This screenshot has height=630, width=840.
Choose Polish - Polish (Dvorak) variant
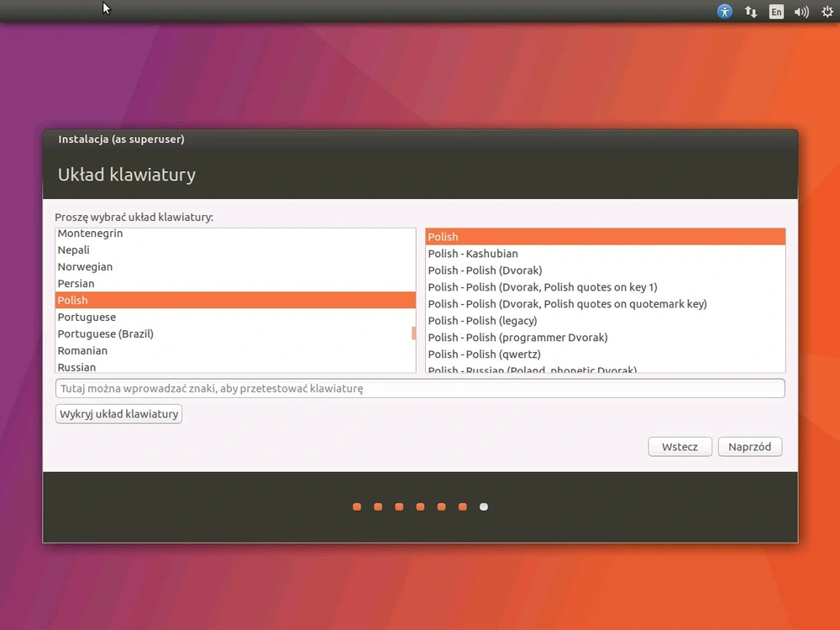click(x=606, y=270)
